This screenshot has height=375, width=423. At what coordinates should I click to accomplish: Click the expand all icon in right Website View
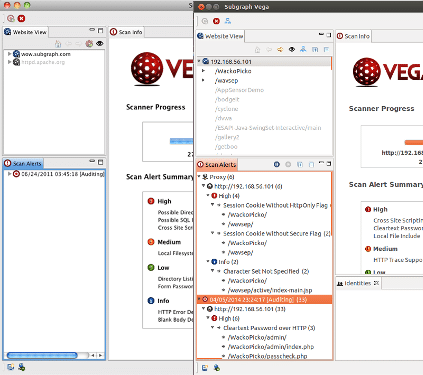point(315,50)
